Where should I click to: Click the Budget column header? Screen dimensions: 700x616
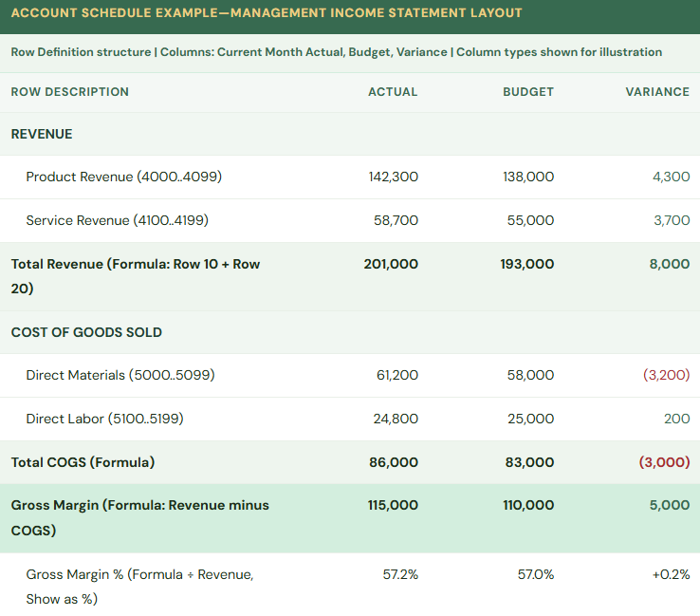[x=527, y=92]
